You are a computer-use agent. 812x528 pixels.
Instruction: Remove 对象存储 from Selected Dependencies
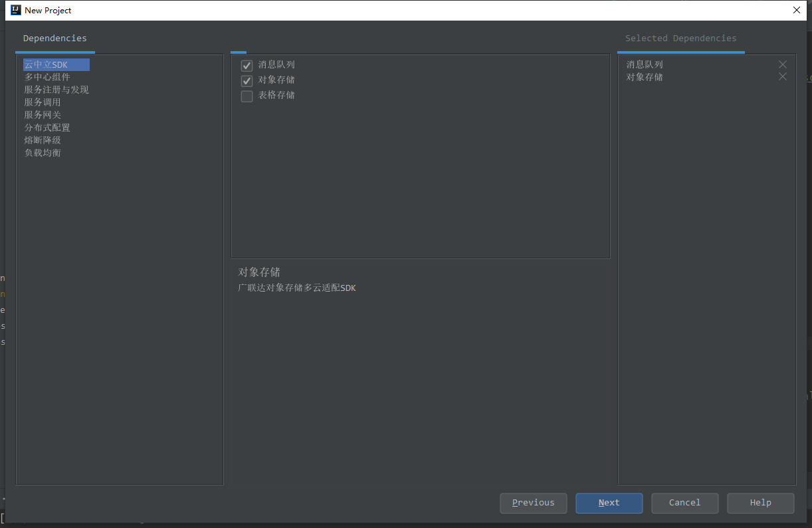click(782, 77)
